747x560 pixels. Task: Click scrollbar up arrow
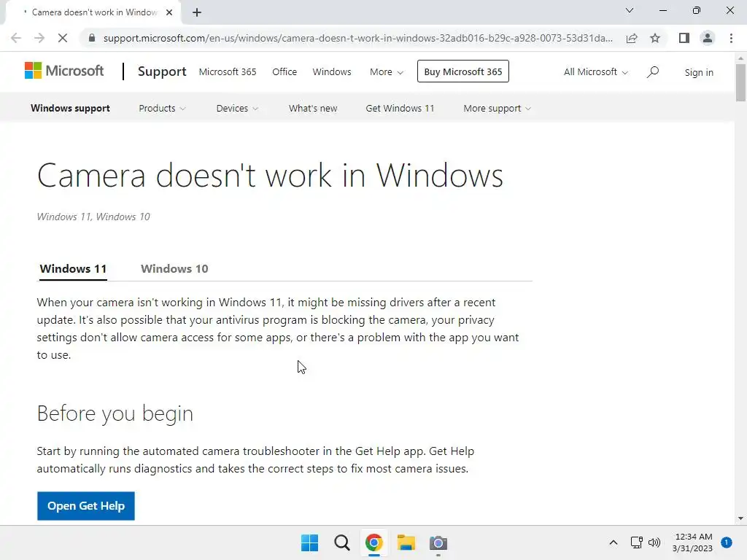pos(740,58)
